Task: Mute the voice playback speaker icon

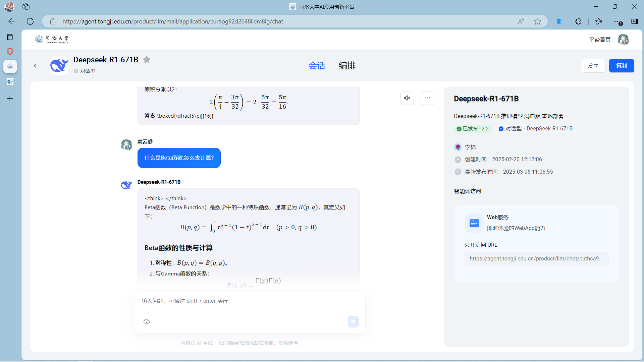Action: tap(407, 98)
